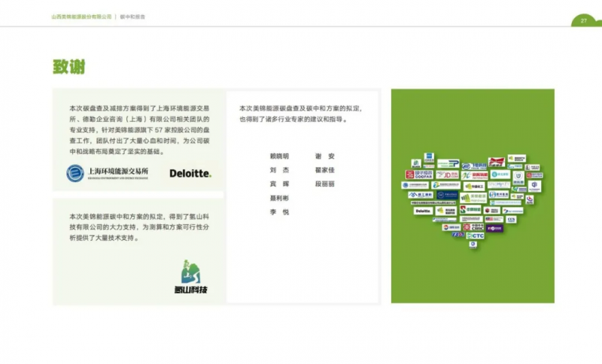Click the GOOFAR 国华投资 logo in the heart
The image size is (602, 364).
(x=419, y=174)
